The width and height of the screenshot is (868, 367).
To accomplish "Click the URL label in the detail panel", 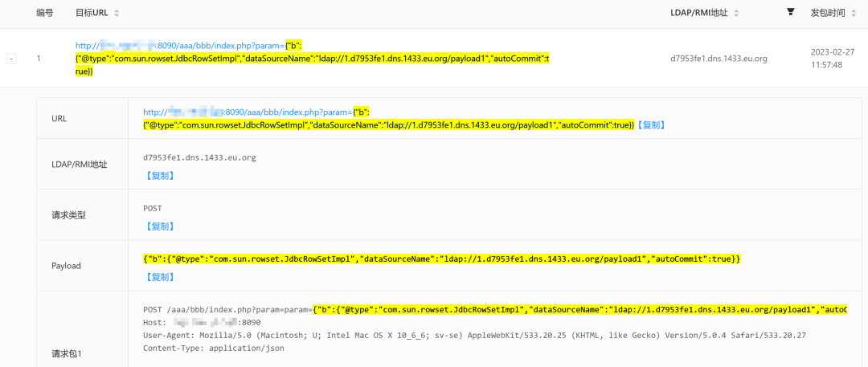I will click(59, 119).
